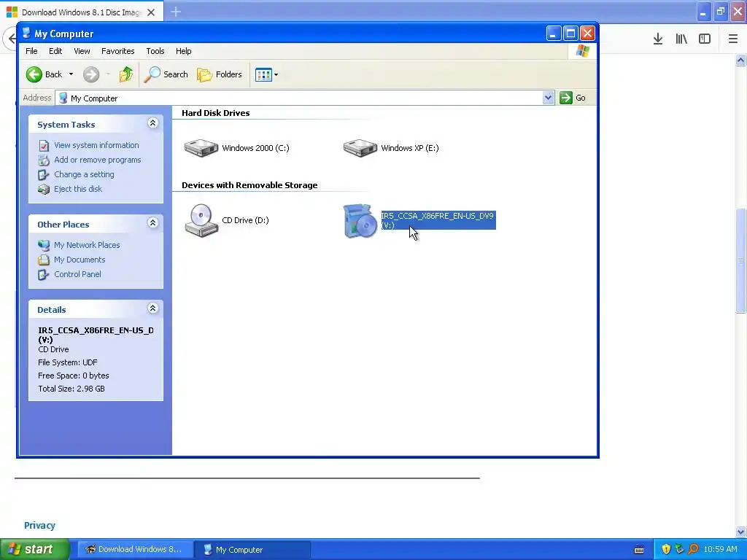Open the Edit menu
Image resolution: width=747 pixels, height=560 pixels.
(x=55, y=51)
